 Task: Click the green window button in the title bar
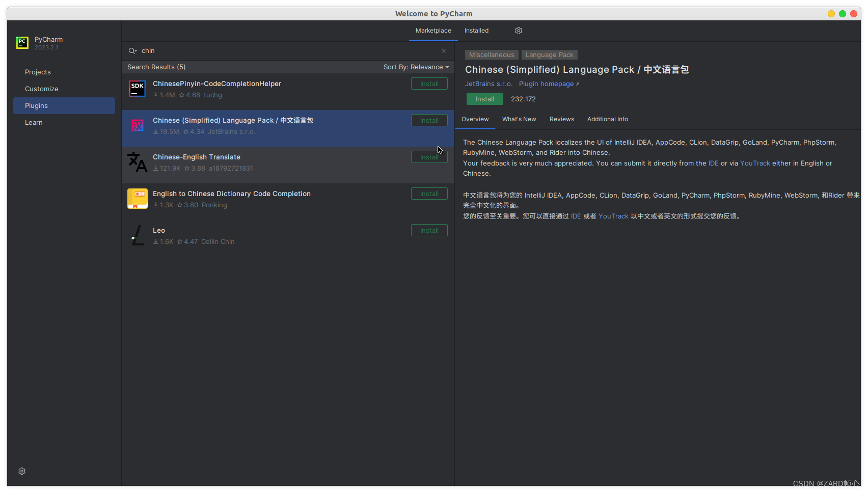pos(843,14)
